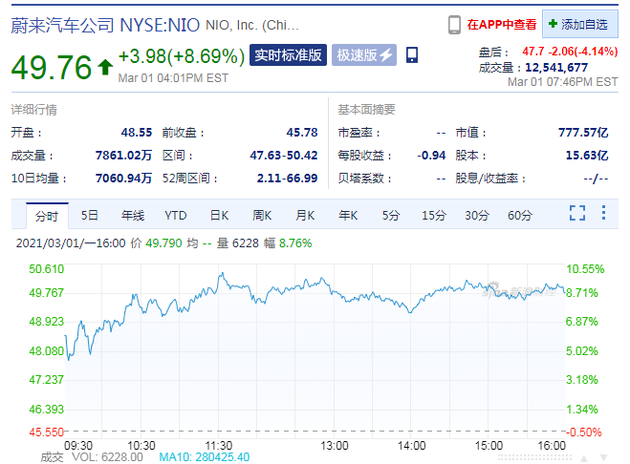Select the YTD chart tab
The image size is (630, 464).
point(176,215)
